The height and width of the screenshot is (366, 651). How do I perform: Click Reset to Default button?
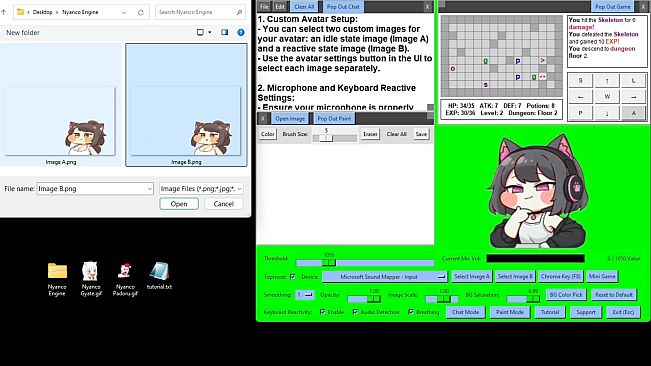614,295
